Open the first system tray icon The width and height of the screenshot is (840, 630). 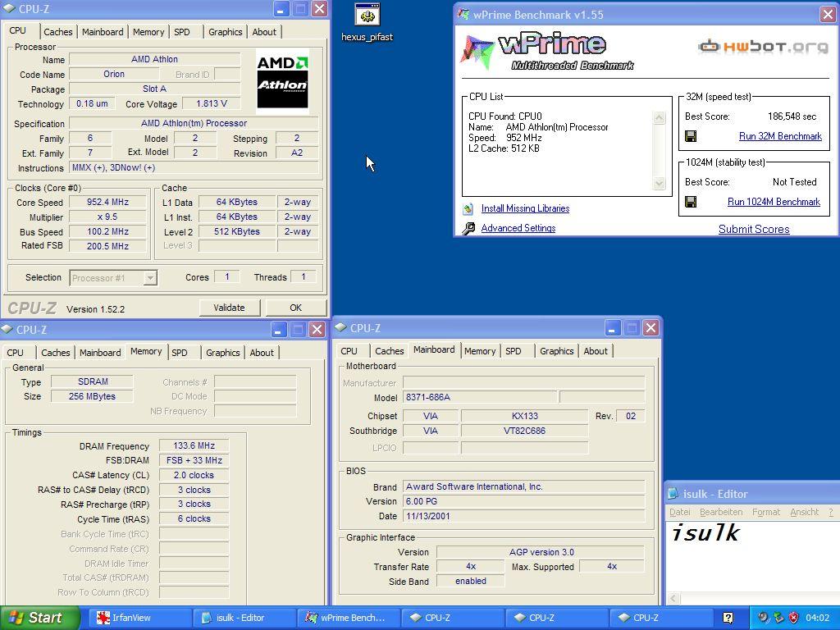coord(763,618)
